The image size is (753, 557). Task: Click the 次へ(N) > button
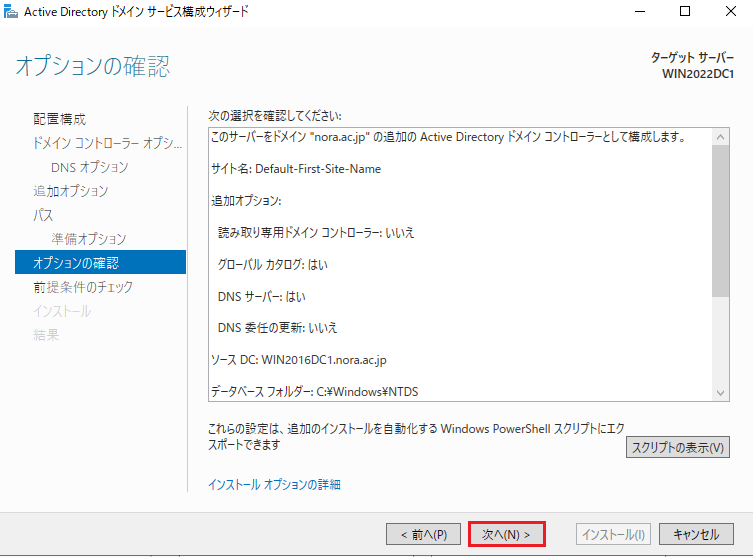507,534
